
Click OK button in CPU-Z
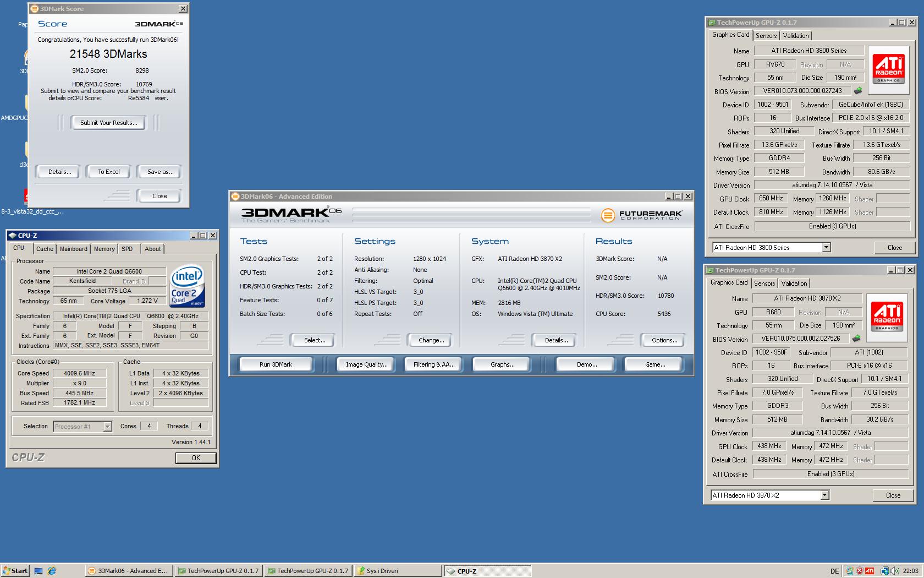[x=196, y=458]
